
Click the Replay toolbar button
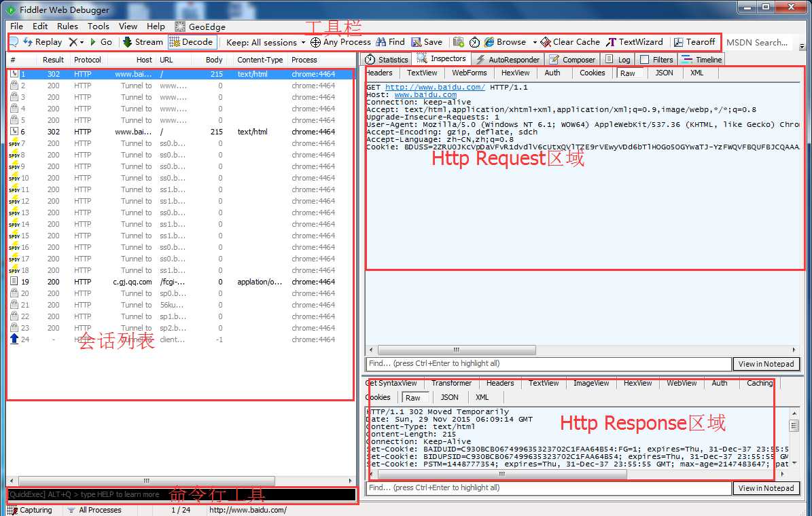coord(43,42)
